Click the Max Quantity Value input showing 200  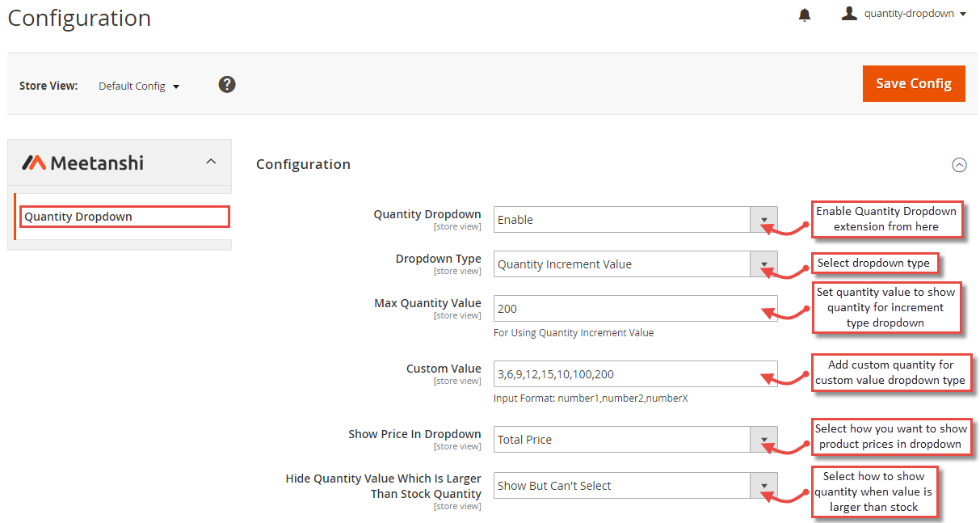tap(635, 308)
